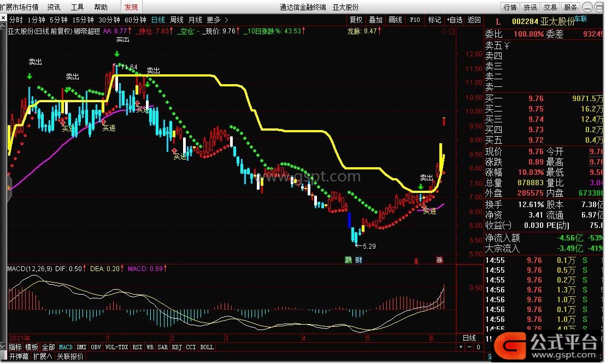The width and height of the screenshot is (606, 364).
Task: Click the 资讯 button at top right
Action: click(530, 7)
